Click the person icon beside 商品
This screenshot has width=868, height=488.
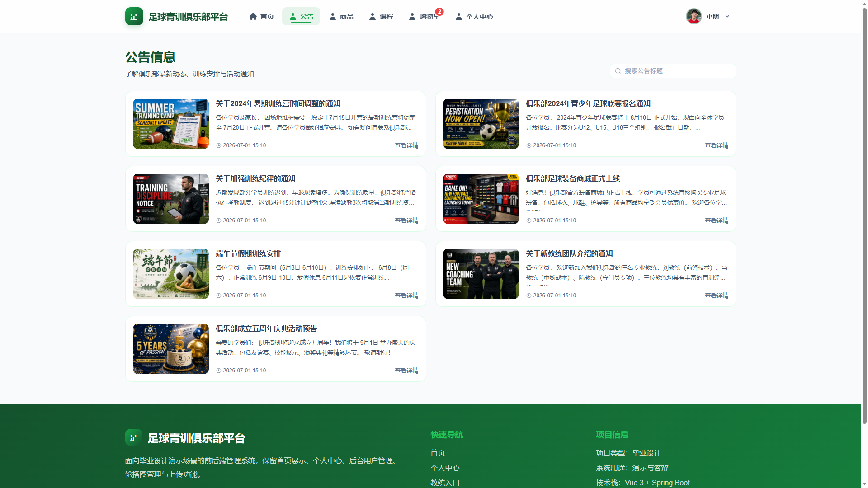click(333, 16)
